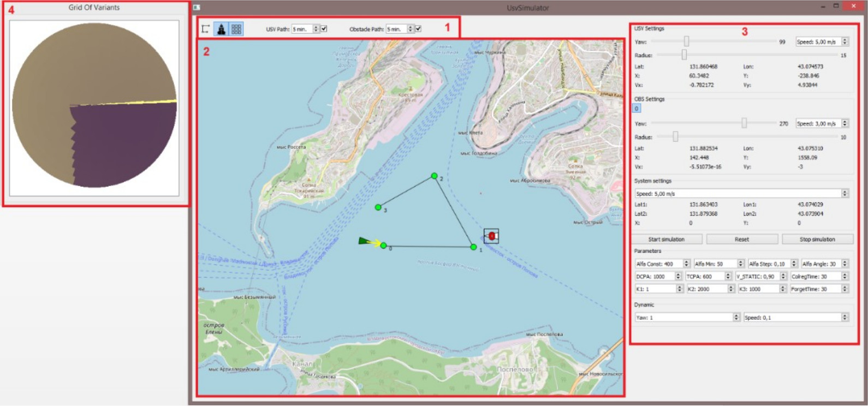The height and width of the screenshot is (406, 868).
Task: Adjust the DCPA value spinner
Action: click(678, 277)
